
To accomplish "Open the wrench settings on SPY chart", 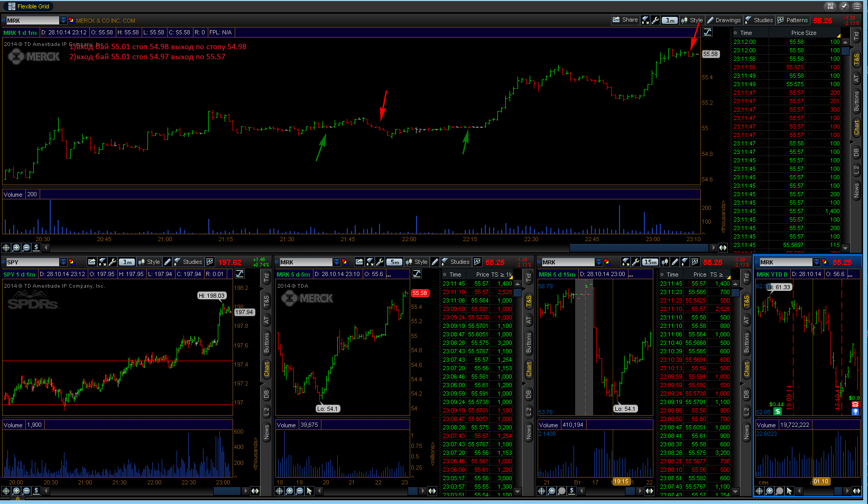I will [x=112, y=262].
